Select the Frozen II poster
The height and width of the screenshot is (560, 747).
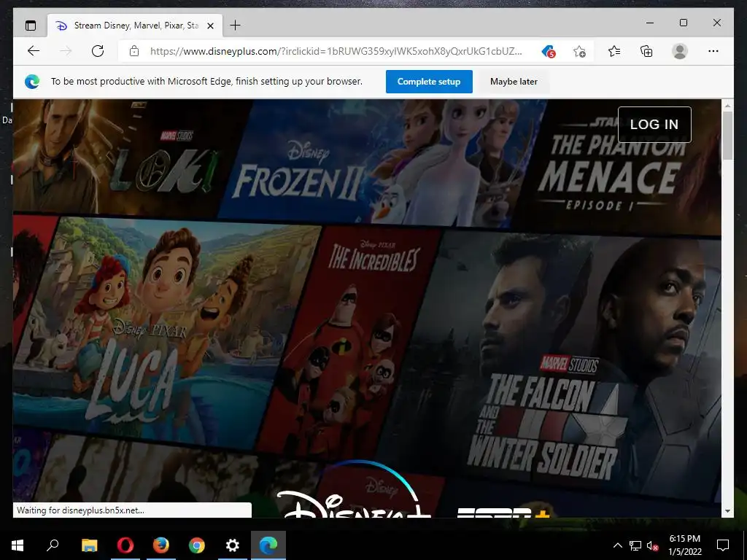381,162
